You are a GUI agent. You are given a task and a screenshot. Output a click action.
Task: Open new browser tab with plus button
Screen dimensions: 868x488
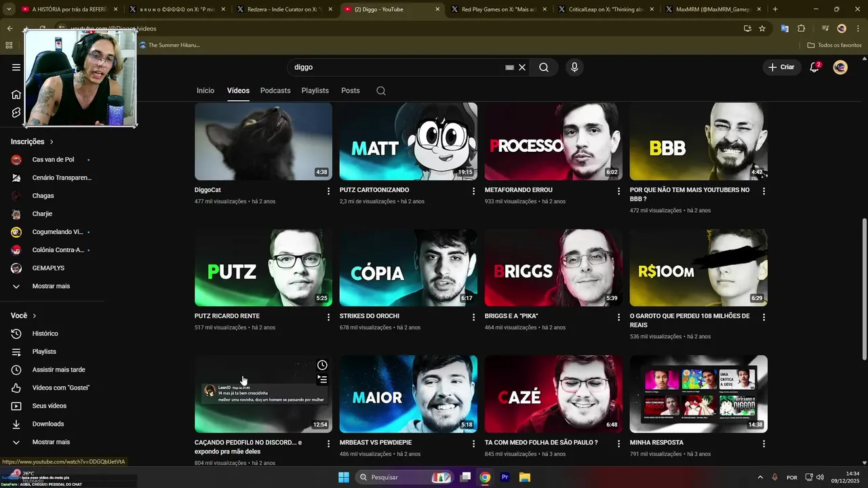775,9
